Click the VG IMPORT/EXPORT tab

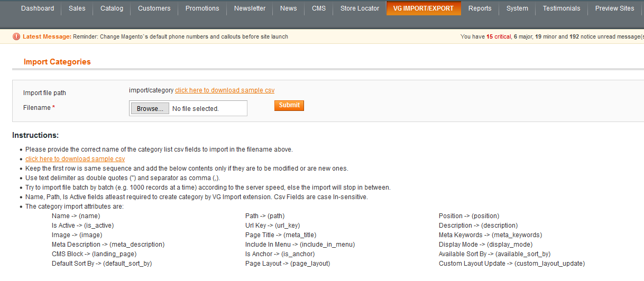tap(424, 8)
